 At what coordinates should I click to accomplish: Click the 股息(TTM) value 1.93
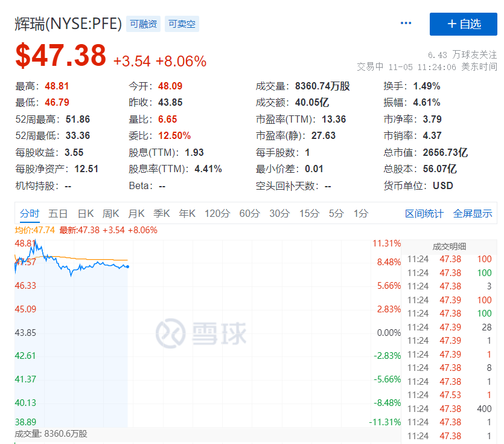(194, 152)
